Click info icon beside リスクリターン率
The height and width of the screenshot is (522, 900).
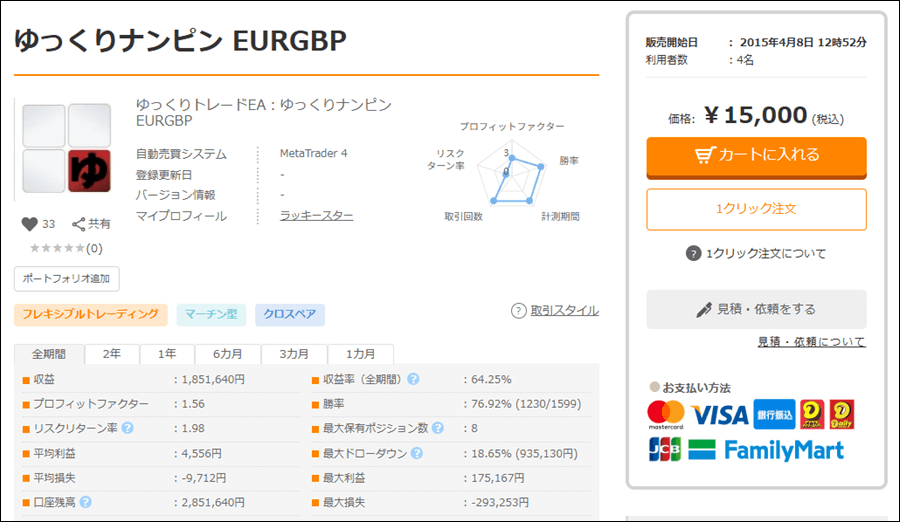[x=127, y=428]
